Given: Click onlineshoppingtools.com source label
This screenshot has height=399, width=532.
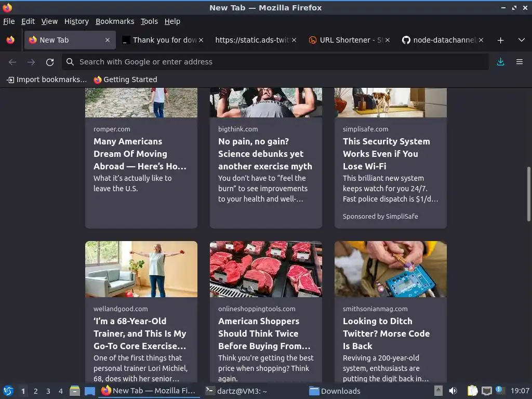Looking at the screenshot, I should click(257, 309).
